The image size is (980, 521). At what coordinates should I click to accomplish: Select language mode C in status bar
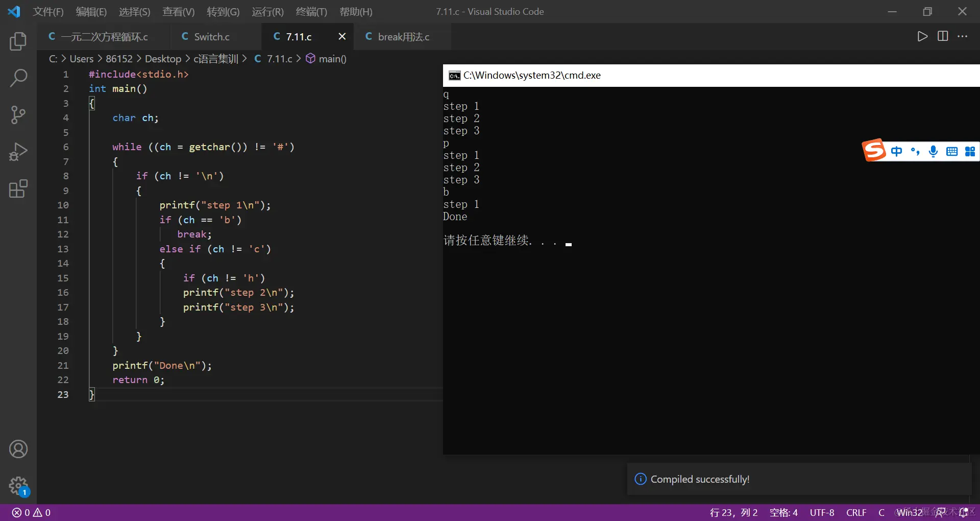pyautogui.click(x=881, y=512)
